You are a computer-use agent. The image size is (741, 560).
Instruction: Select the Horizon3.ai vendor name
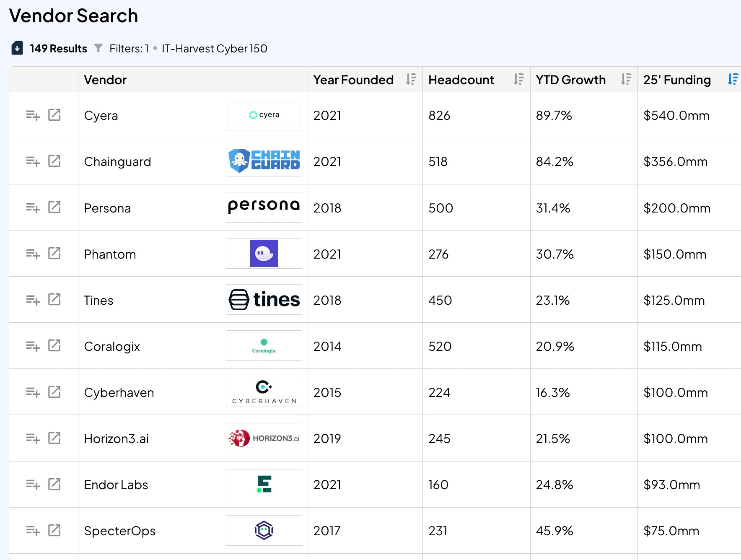[117, 438]
